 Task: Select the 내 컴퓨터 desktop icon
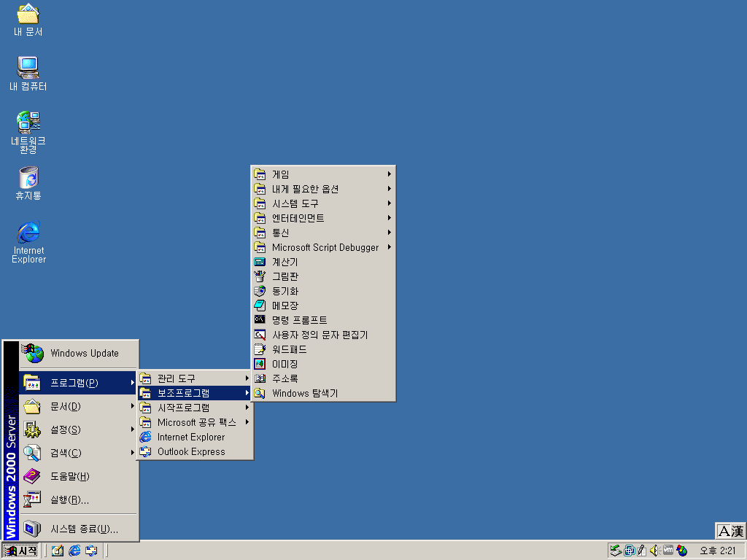pos(28,74)
